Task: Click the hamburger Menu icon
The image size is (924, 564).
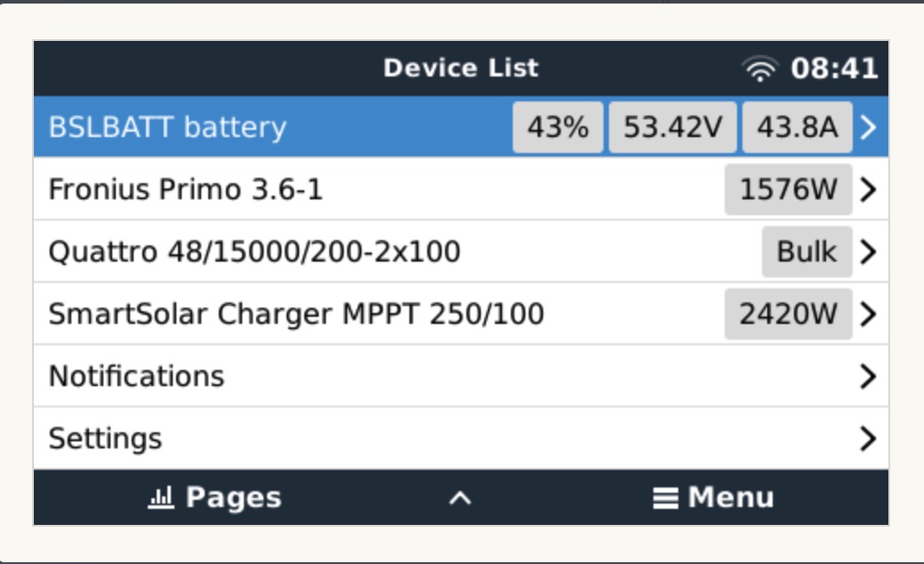Action: tap(665, 497)
